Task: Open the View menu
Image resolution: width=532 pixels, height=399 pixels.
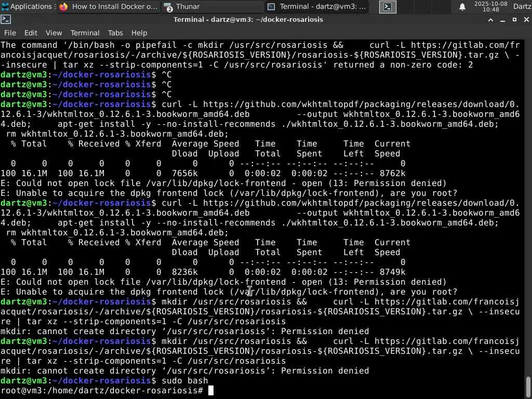Action: click(54, 33)
